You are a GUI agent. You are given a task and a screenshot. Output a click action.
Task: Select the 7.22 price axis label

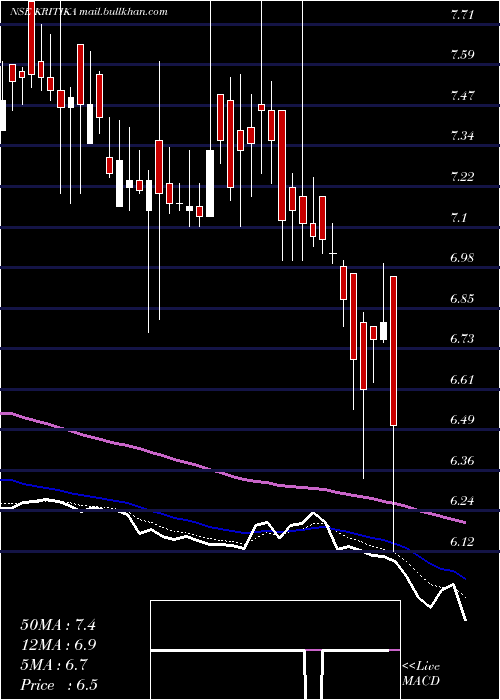tap(462, 177)
